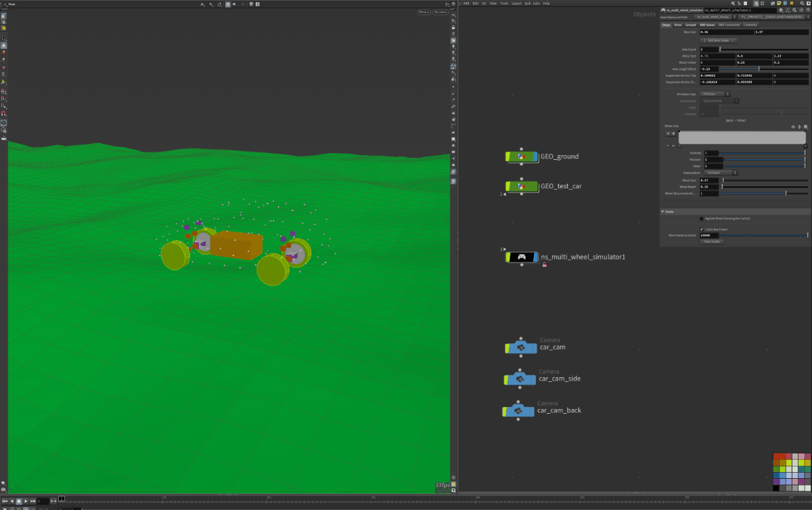This screenshot has width=812, height=510.
Task: Switch to the Ground tab
Action: tap(690, 25)
